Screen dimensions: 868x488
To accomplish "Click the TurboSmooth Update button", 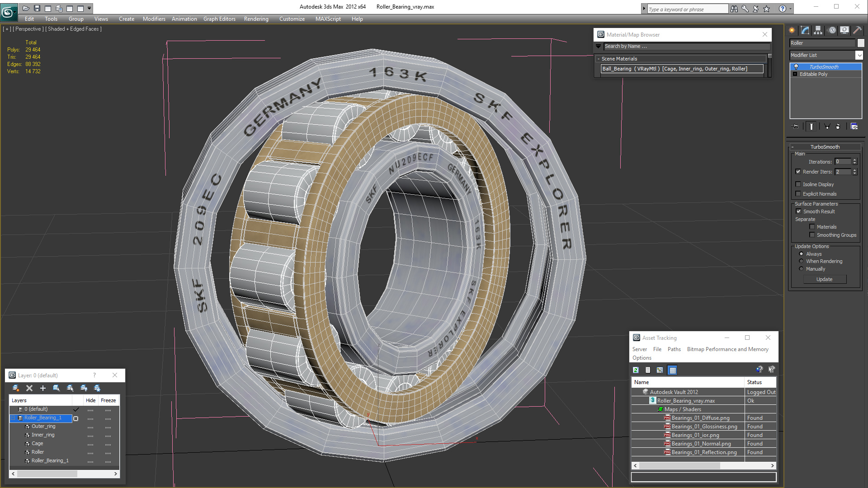I will (x=824, y=279).
